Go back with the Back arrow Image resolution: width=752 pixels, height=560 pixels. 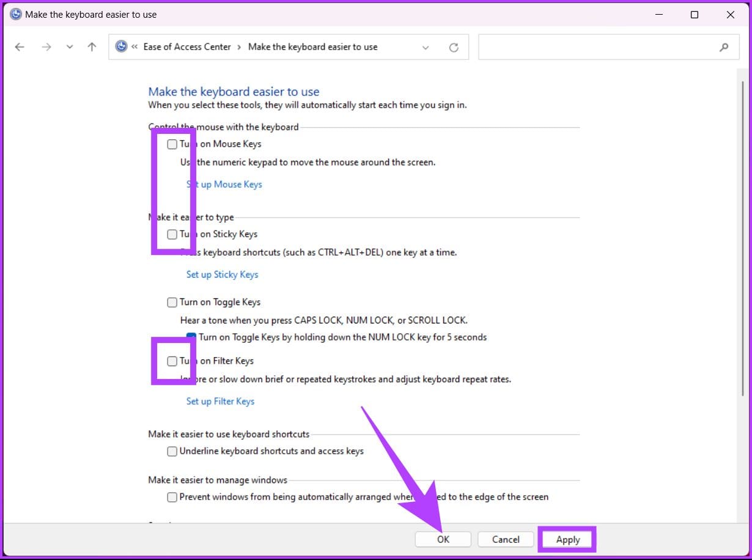tap(20, 47)
